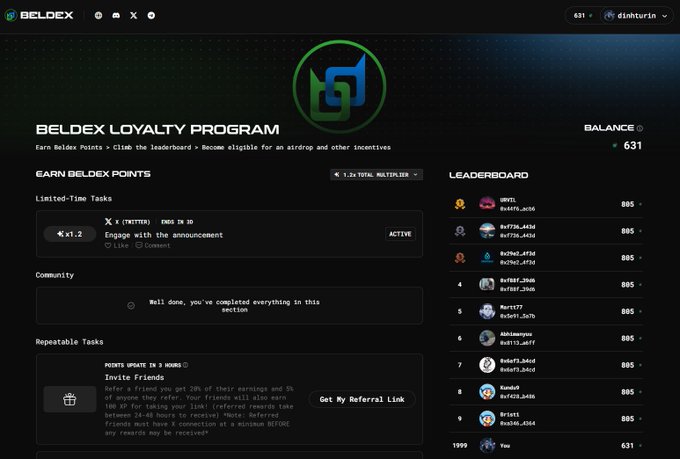Click the dinhturin profile avatar
Viewport: 680px width, 459px height.
(x=609, y=16)
